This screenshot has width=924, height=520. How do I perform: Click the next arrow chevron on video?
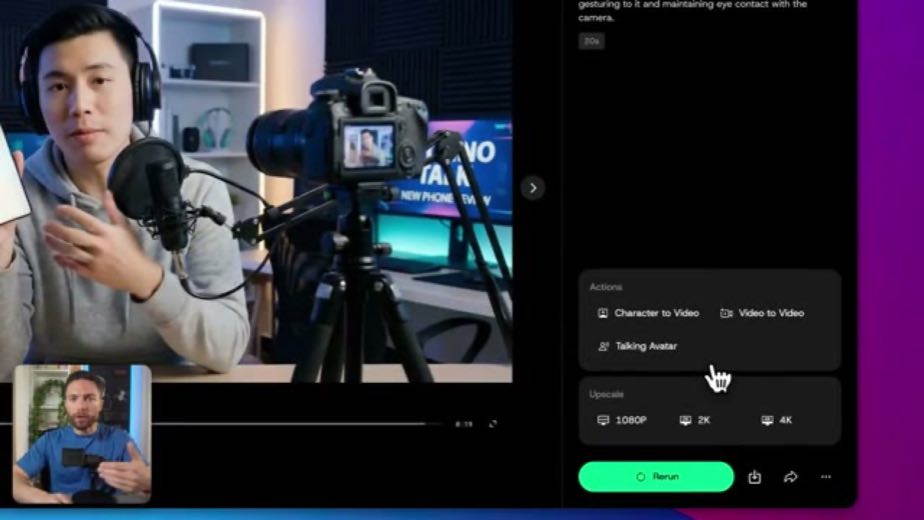tap(533, 188)
